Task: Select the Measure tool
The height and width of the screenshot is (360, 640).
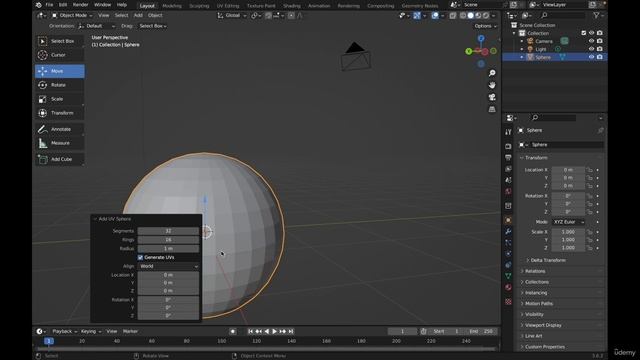Action: (x=60, y=143)
